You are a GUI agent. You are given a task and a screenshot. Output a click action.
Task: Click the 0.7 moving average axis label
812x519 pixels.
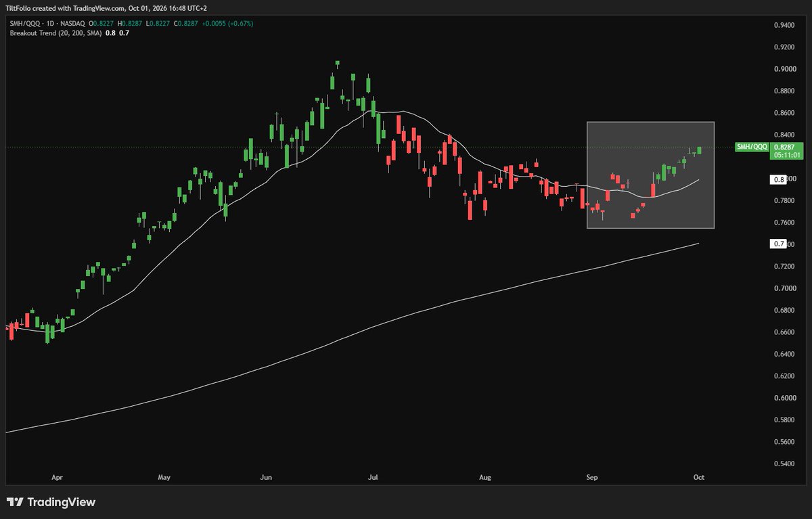point(780,244)
